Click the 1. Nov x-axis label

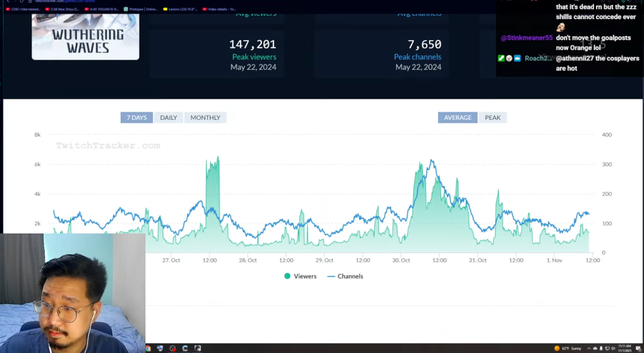pos(554,260)
